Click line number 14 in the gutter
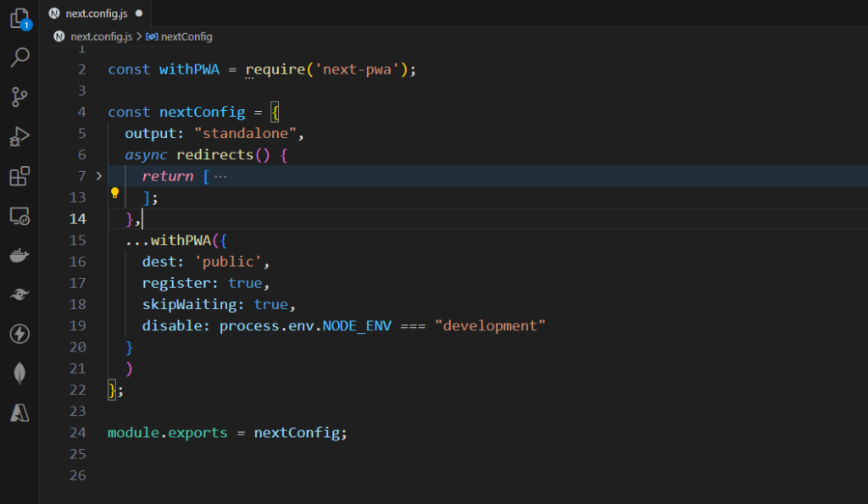 (78, 219)
